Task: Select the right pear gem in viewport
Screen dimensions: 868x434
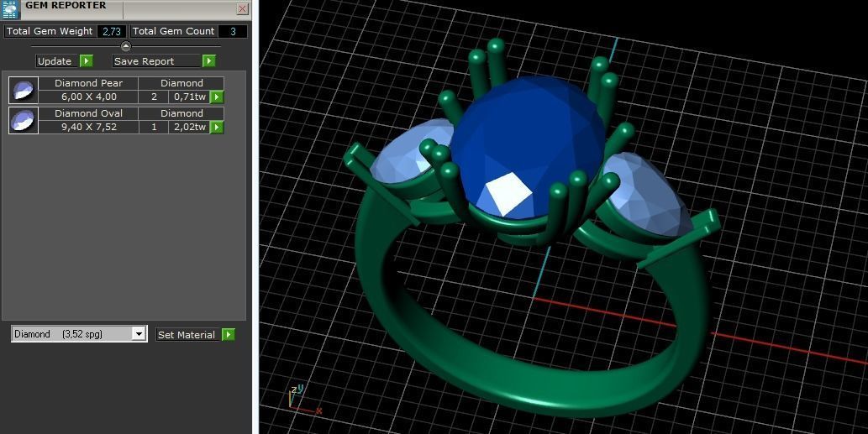Action: coord(648,195)
